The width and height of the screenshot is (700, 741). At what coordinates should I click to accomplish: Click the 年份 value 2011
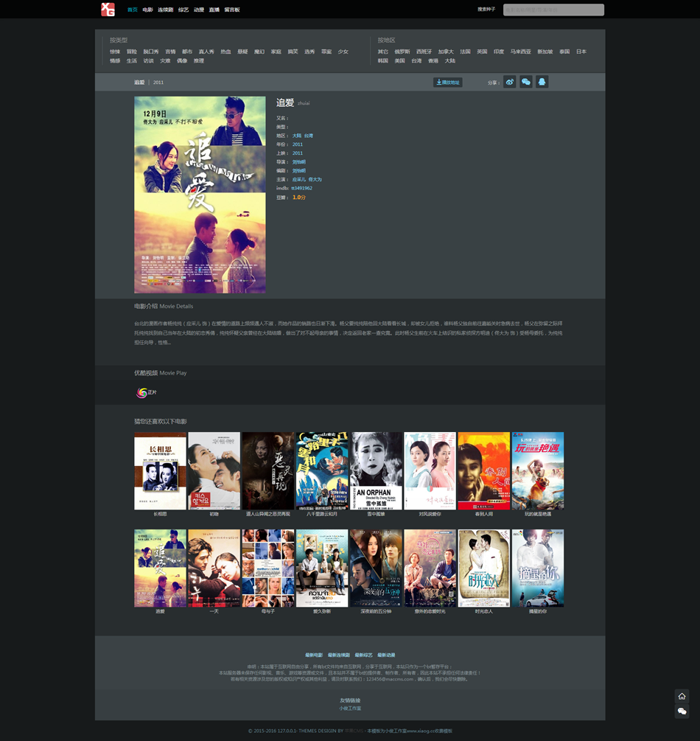298,145
